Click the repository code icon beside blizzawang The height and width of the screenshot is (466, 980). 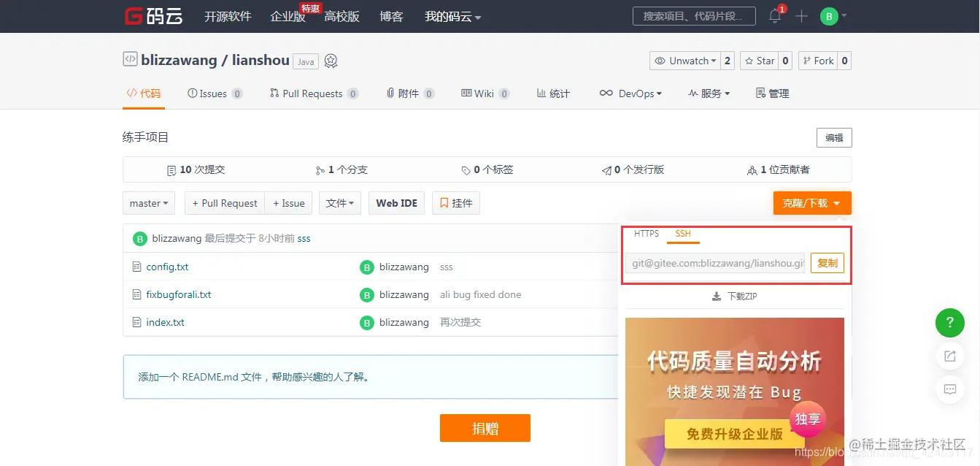click(130, 59)
